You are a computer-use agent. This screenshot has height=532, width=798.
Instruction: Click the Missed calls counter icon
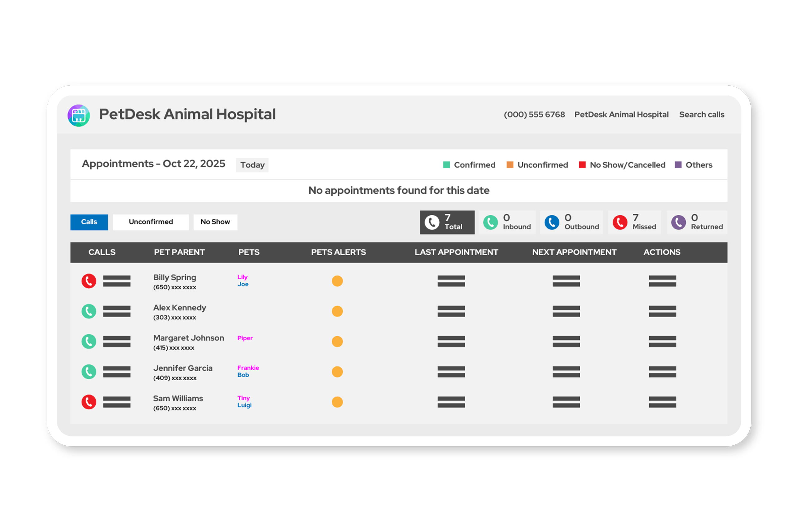click(620, 222)
